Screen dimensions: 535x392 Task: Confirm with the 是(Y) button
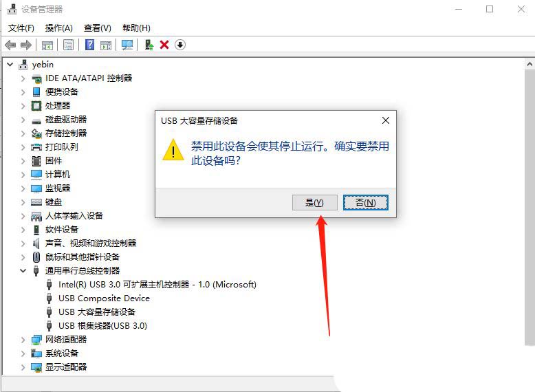click(x=314, y=203)
